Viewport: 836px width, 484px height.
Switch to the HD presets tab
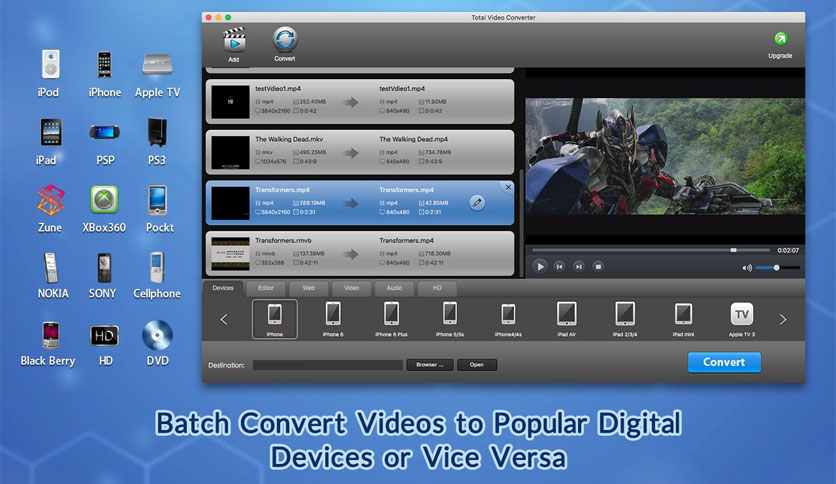coord(437,288)
